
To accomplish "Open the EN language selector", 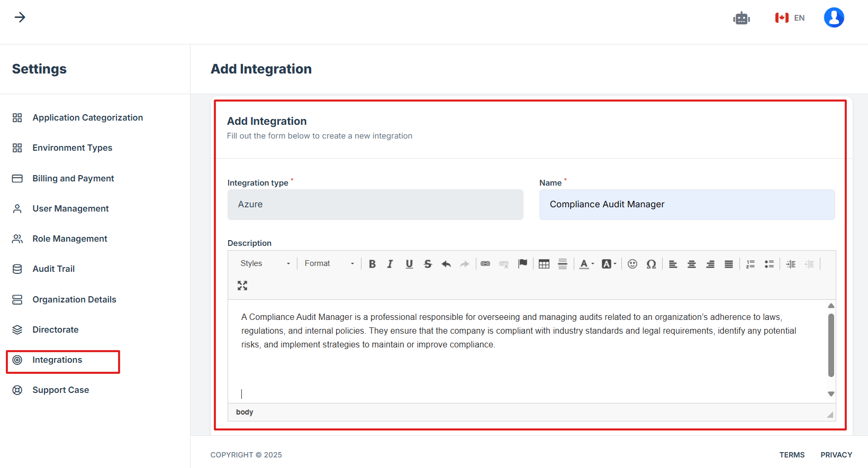I will [790, 18].
